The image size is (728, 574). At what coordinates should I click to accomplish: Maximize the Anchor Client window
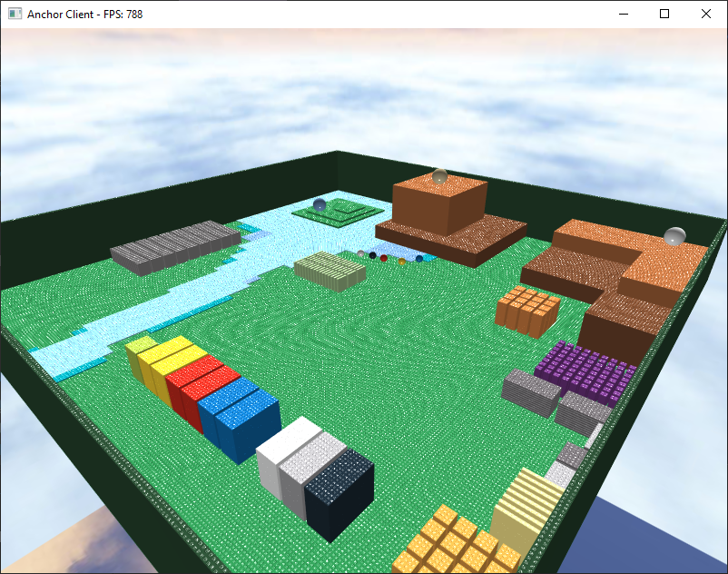click(x=664, y=14)
